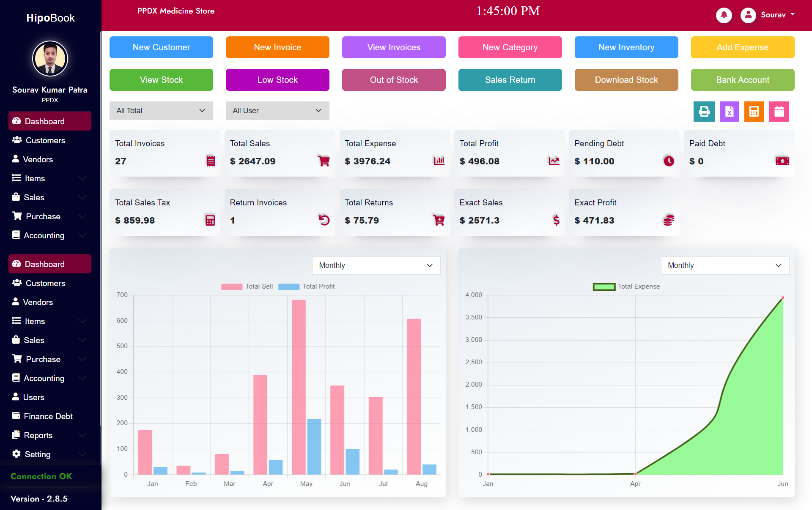Click the Paid Debt money bill icon
The width and height of the screenshot is (812, 510).
(x=782, y=161)
